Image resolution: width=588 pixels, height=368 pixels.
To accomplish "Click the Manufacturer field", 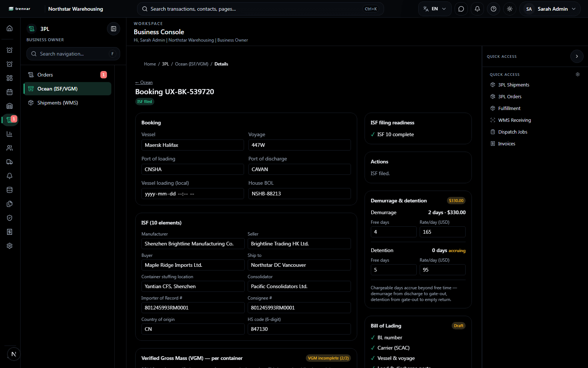I will (193, 244).
